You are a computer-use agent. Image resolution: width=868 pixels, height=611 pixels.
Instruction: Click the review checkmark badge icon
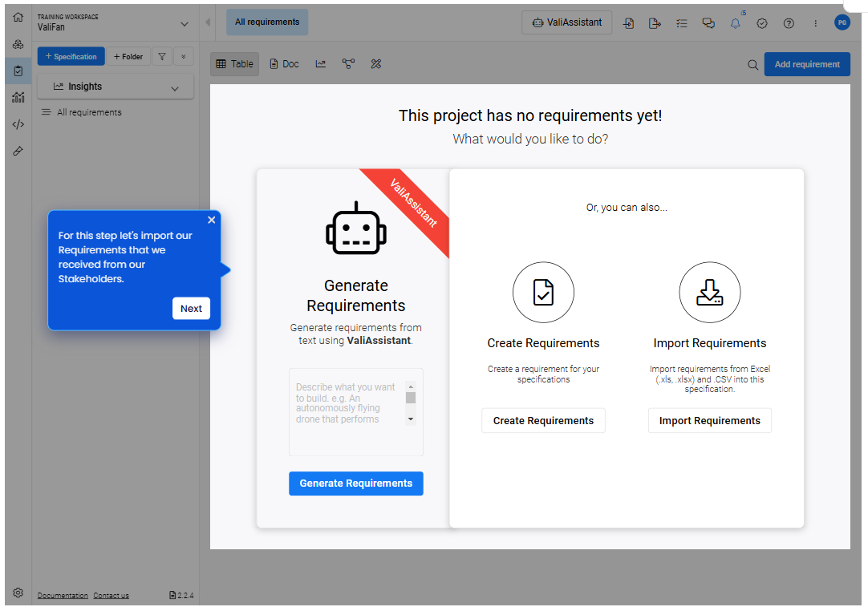[762, 22]
